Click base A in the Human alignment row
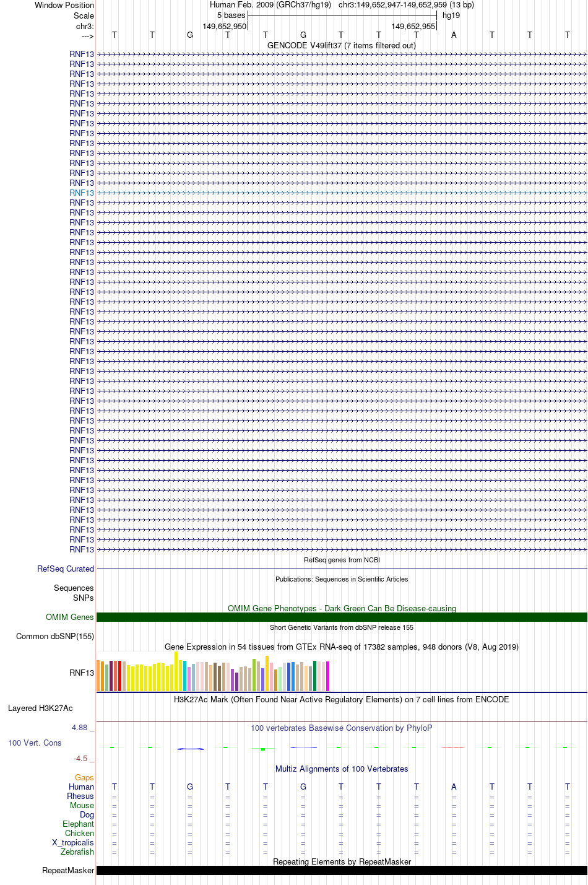Image resolution: width=588 pixels, height=885 pixels. tap(454, 787)
